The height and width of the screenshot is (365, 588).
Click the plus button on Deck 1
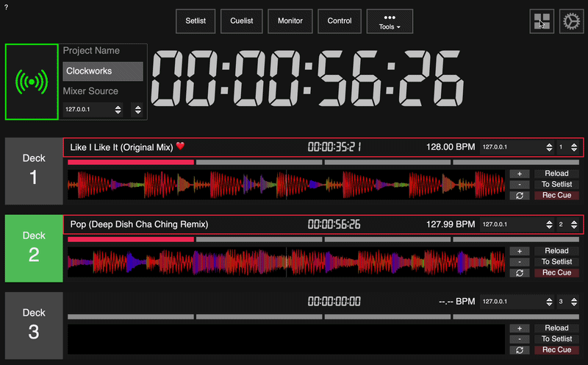tap(520, 174)
